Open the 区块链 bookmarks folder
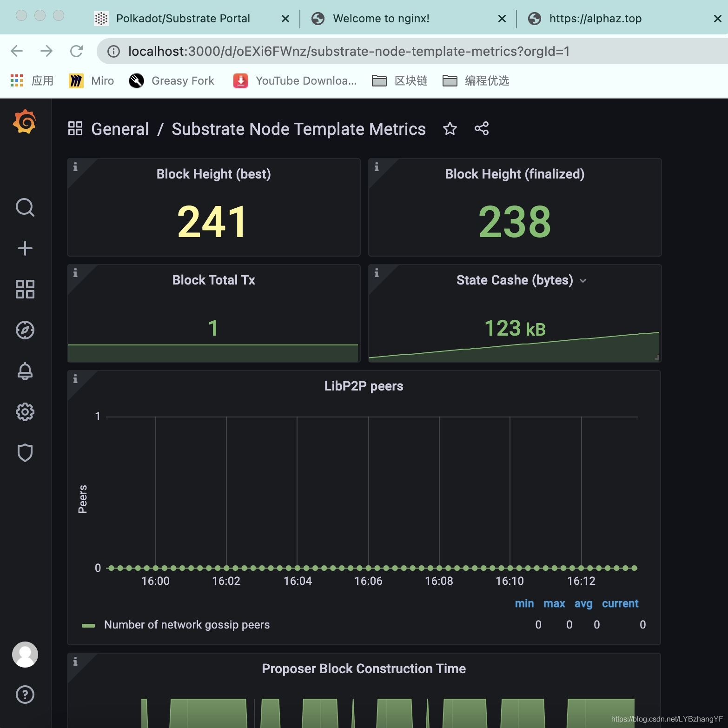Viewport: 728px width, 728px height. pos(400,81)
